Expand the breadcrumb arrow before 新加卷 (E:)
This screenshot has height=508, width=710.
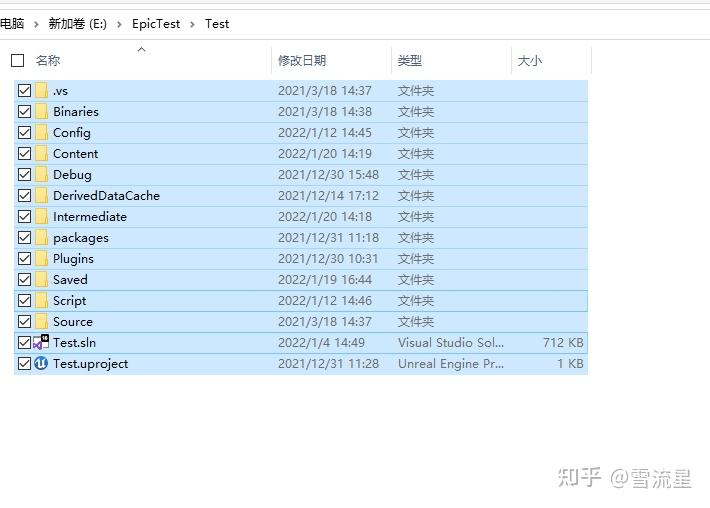(x=36, y=24)
